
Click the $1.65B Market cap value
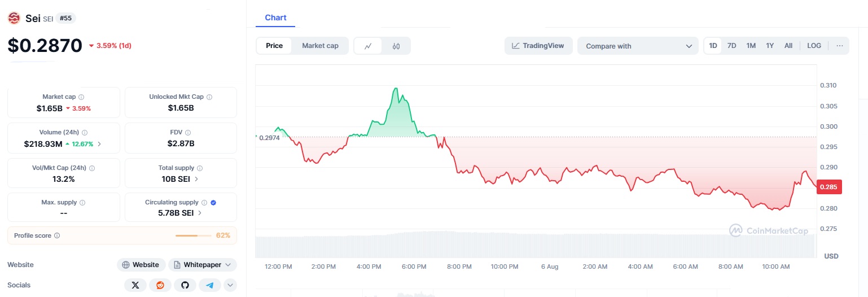(x=50, y=108)
